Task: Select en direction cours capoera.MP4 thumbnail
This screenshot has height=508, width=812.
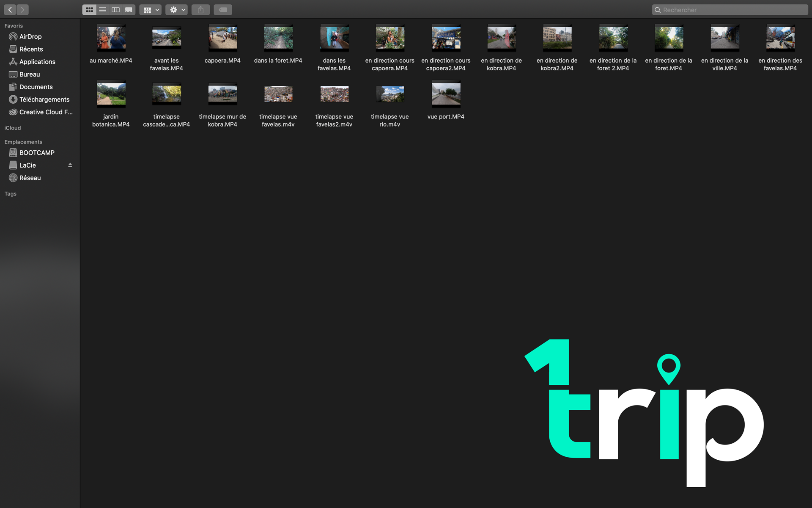Action: point(390,37)
